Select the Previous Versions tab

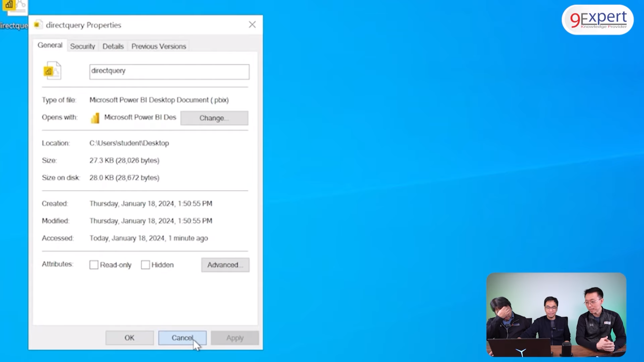[158, 46]
